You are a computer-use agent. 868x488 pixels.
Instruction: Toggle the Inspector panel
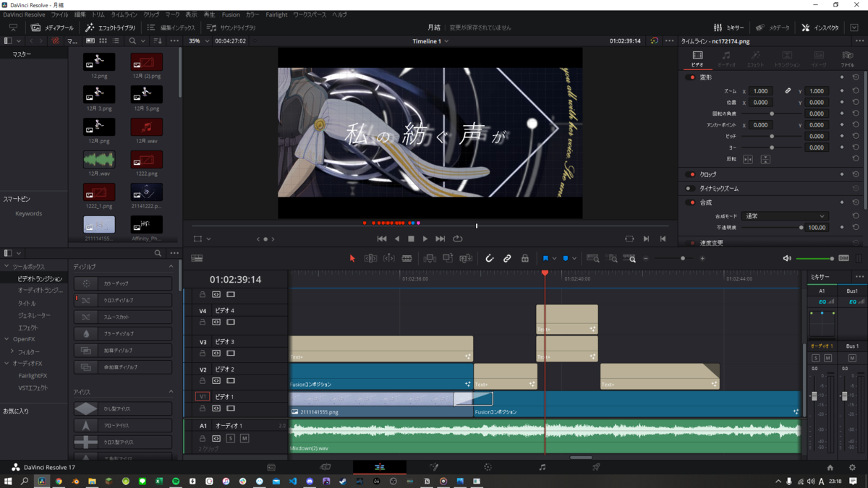(x=820, y=27)
